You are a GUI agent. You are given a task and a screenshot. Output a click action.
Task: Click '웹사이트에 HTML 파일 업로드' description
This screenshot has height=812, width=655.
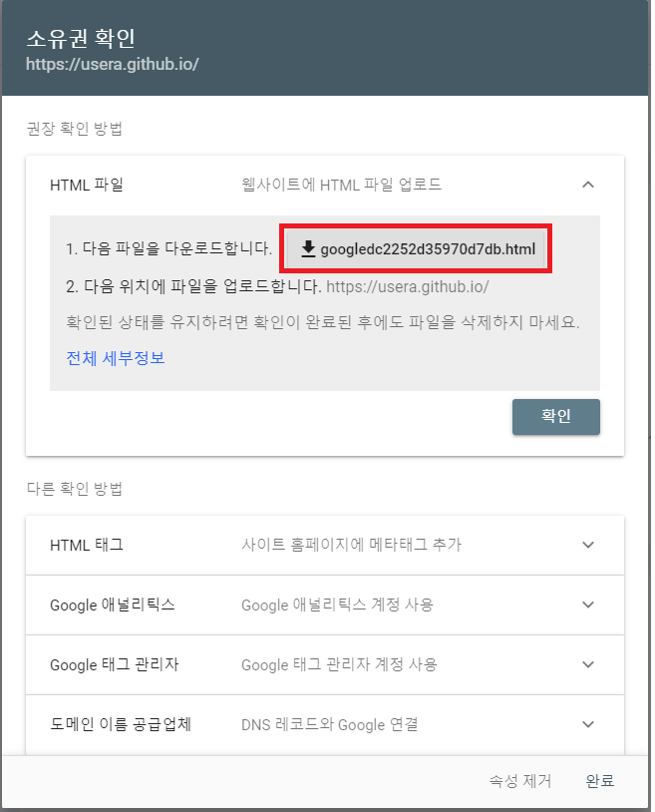point(342,185)
